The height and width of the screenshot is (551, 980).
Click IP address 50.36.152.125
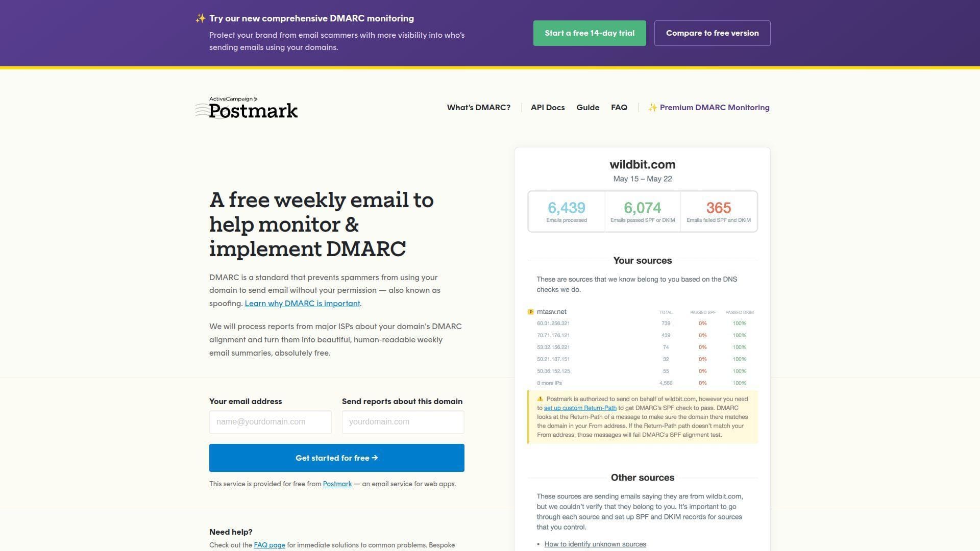click(x=553, y=371)
